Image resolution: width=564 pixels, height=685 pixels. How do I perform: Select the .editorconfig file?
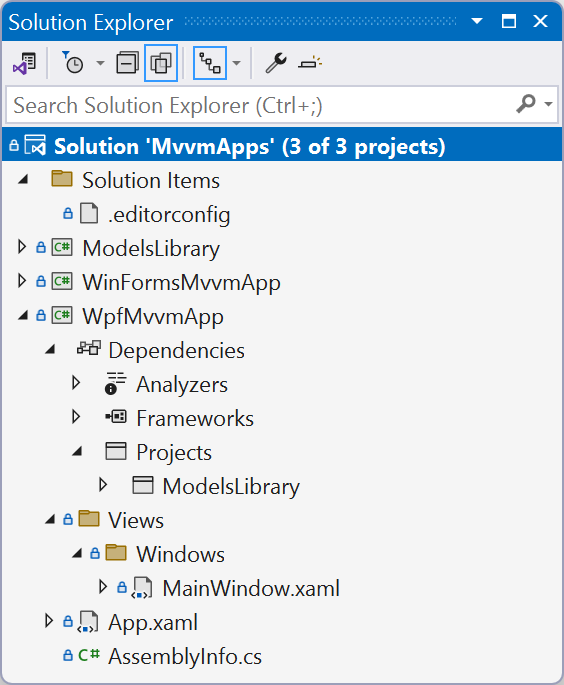click(x=170, y=214)
